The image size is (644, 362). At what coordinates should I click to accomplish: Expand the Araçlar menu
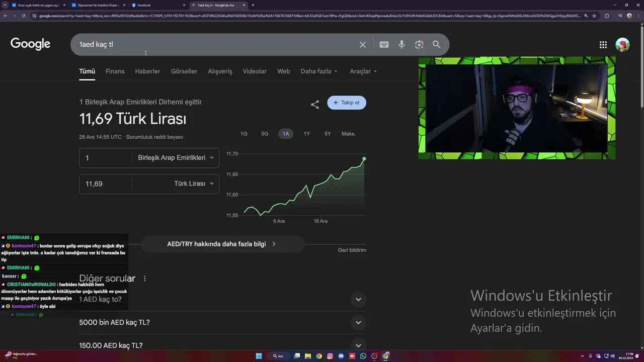[x=363, y=71]
